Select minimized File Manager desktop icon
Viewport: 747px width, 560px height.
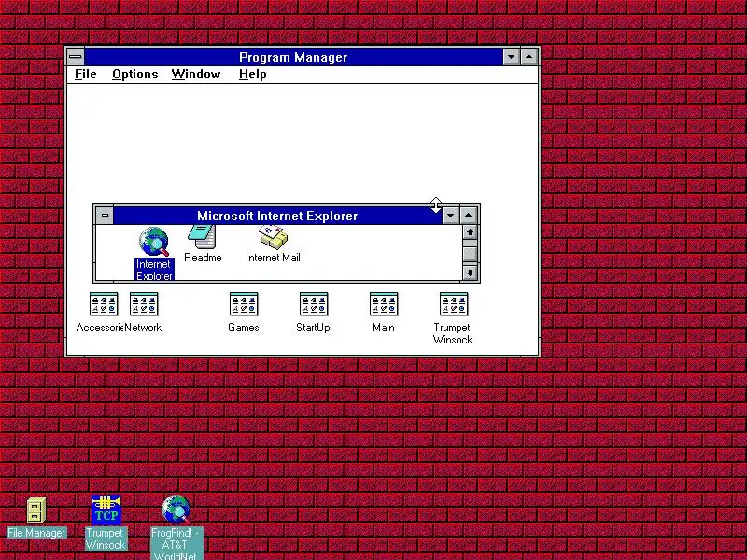pyautogui.click(x=36, y=510)
